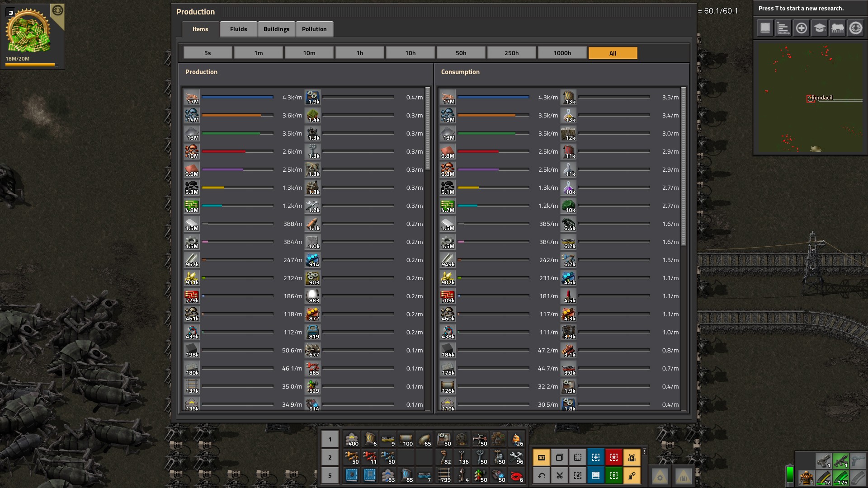Screen dimensions: 868x488
Task: Select the 250h time range
Action: (511, 53)
